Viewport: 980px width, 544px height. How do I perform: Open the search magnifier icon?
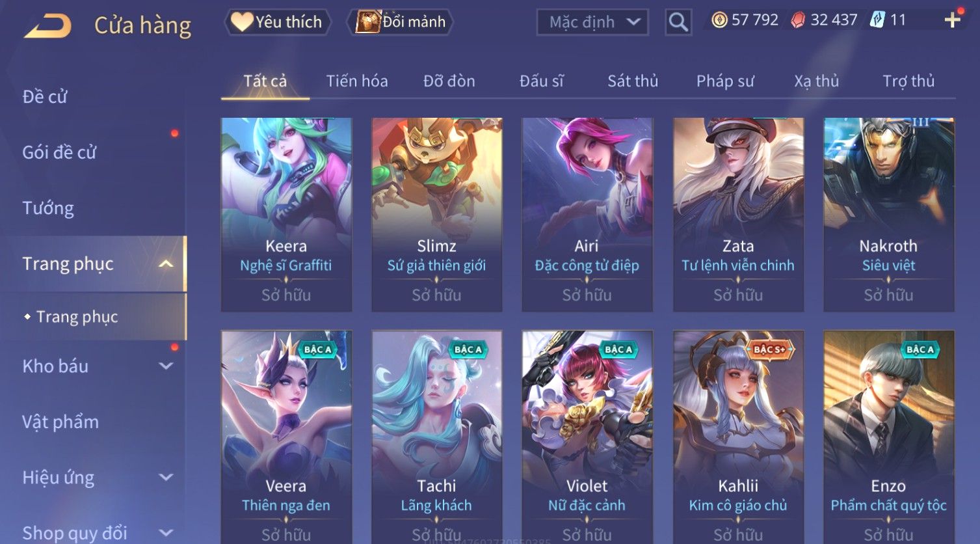tap(678, 22)
